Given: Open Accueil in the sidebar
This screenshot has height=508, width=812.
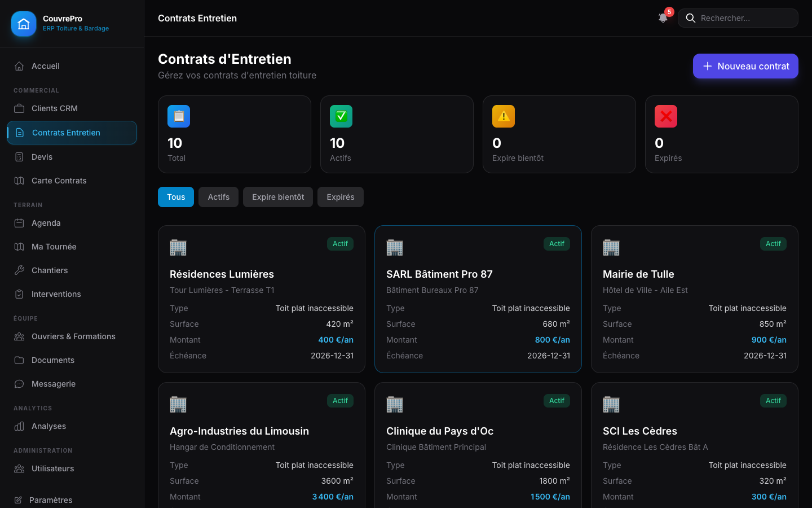Looking at the screenshot, I should click(72, 66).
